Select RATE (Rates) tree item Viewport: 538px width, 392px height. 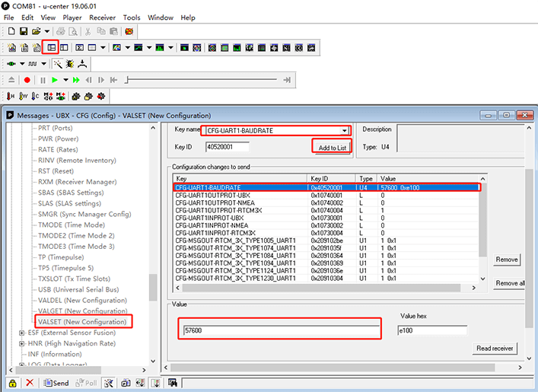coord(58,150)
